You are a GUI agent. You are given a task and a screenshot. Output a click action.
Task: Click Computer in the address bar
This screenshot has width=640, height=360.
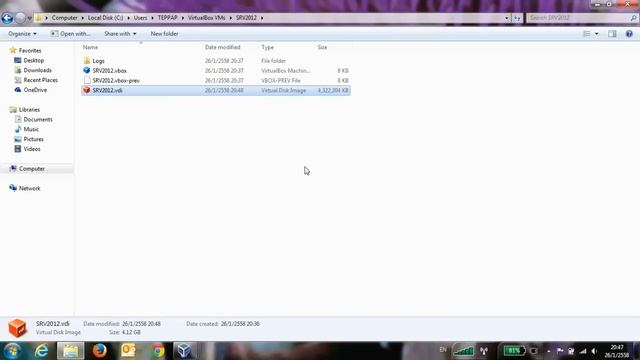tap(64, 18)
